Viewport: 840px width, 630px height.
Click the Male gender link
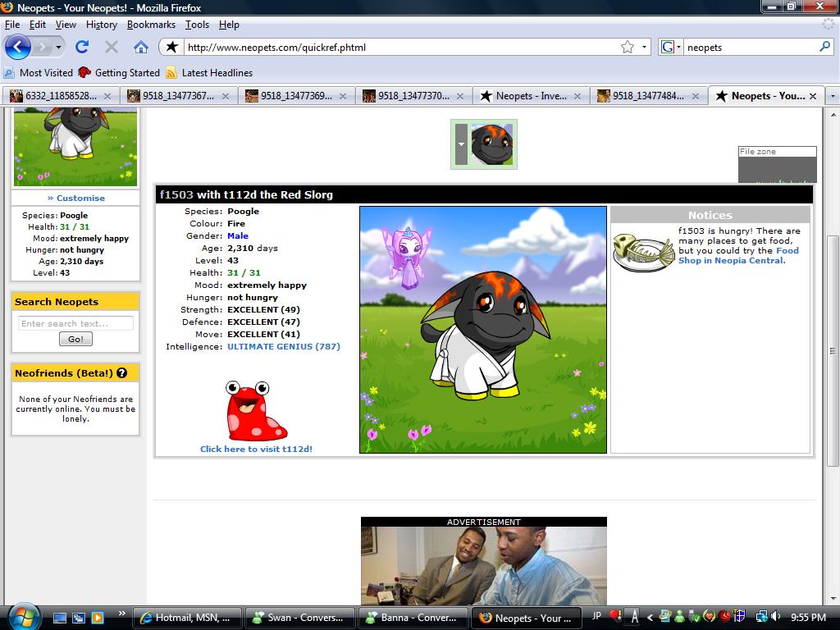(238, 235)
